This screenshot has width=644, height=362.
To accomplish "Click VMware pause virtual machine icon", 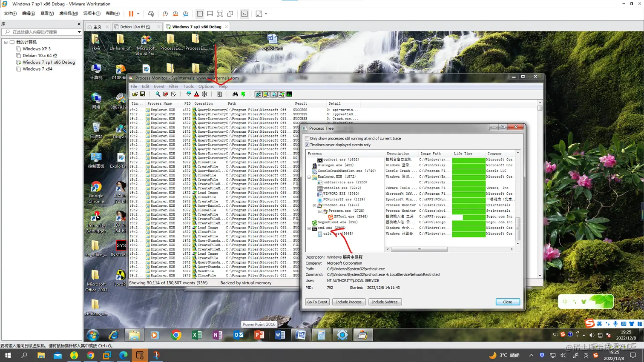I will [131, 14].
